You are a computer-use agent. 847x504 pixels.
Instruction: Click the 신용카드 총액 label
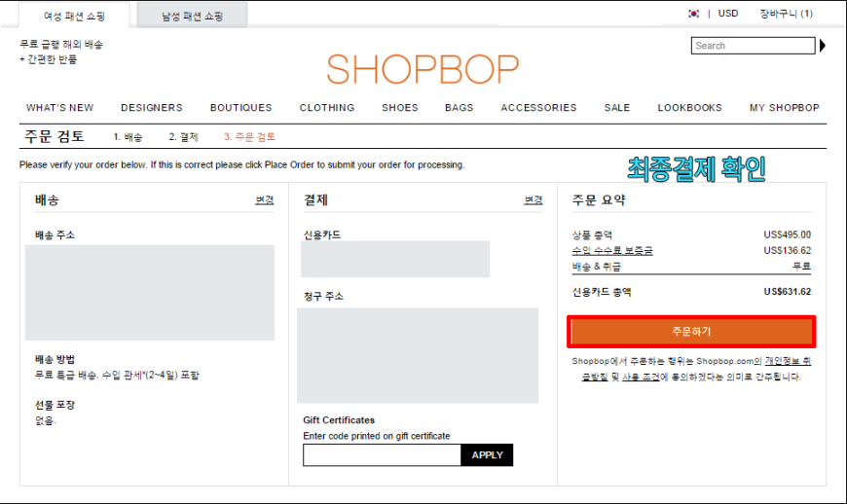point(602,292)
